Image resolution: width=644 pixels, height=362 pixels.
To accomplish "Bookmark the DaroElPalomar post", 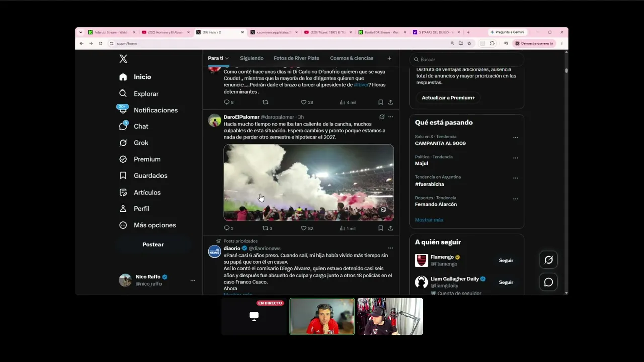I will (x=380, y=228).
